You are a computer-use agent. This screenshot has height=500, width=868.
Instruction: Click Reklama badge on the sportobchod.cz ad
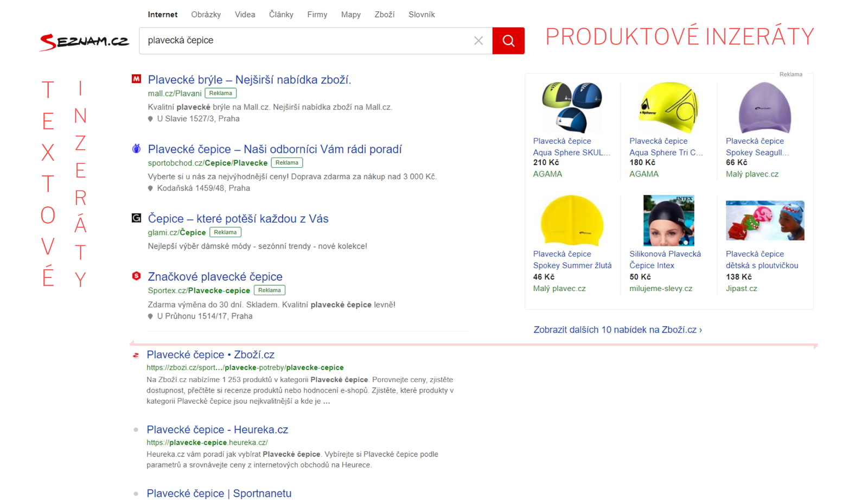point(287,163)
